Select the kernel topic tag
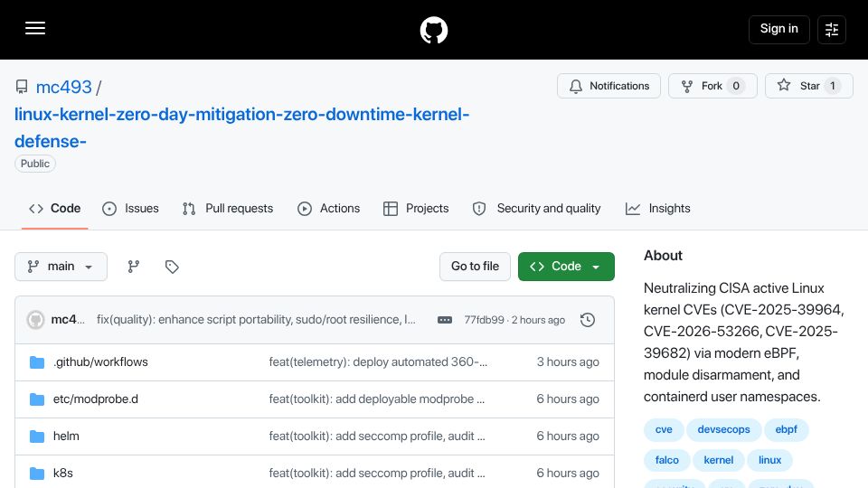The width and height of the screenshot is (868, 488). coord(719,460)
